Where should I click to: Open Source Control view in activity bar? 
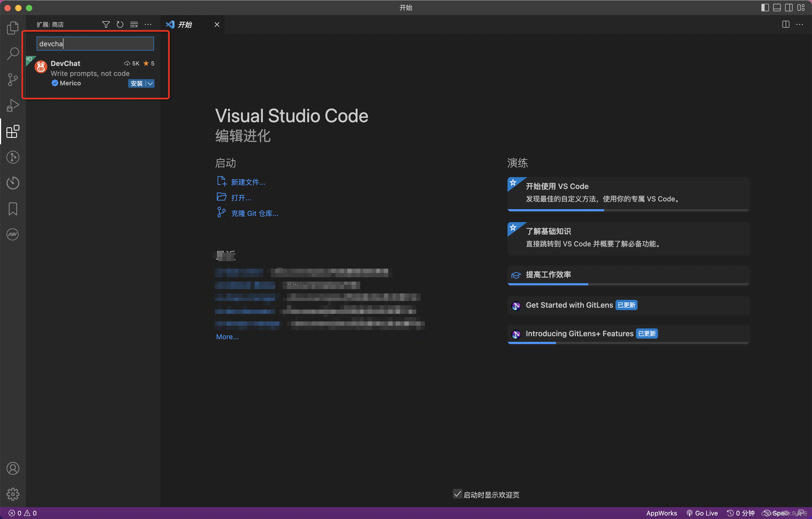coord(13,80)
